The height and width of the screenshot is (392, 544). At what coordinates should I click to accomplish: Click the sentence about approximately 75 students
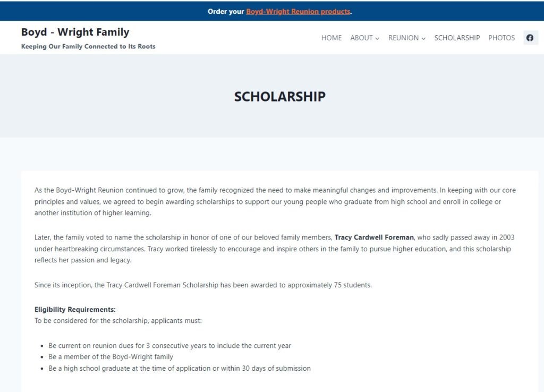pyautogui.click(x=203, y=285)
